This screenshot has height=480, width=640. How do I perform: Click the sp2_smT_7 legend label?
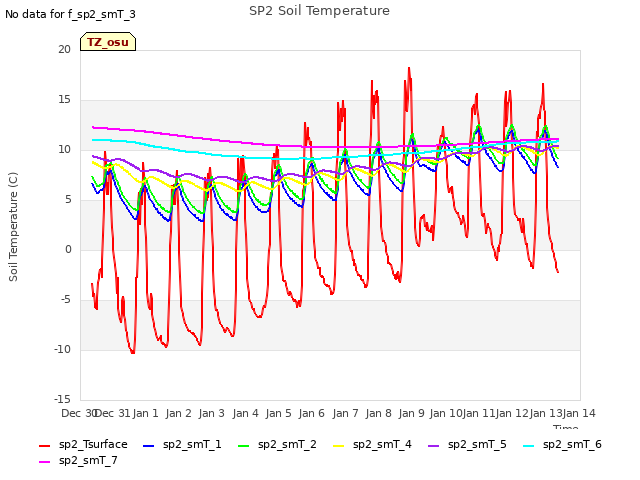(x=88, y=460)
